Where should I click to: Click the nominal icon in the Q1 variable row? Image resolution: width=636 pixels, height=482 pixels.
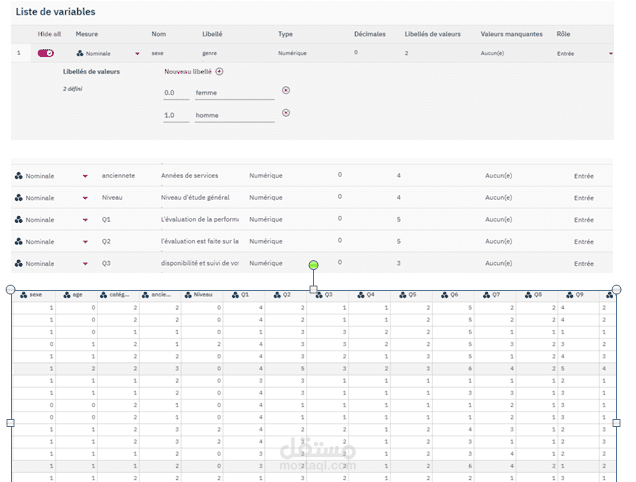coord(19,219)
